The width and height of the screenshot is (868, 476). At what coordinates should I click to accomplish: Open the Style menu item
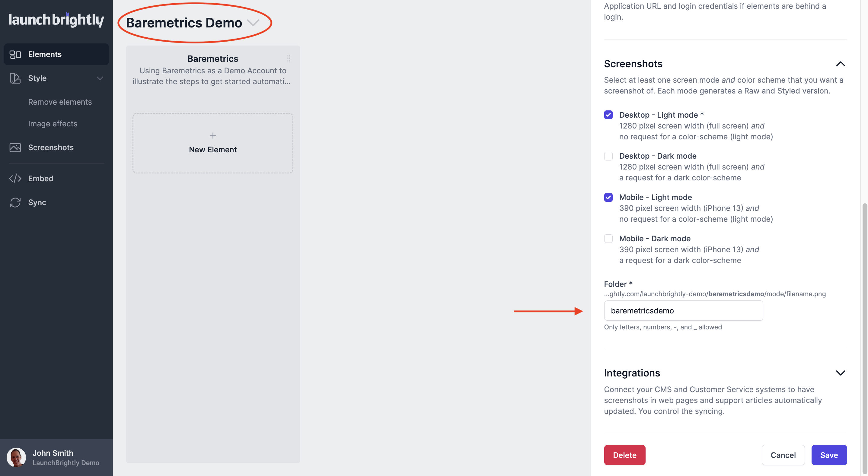pos(56,78)
